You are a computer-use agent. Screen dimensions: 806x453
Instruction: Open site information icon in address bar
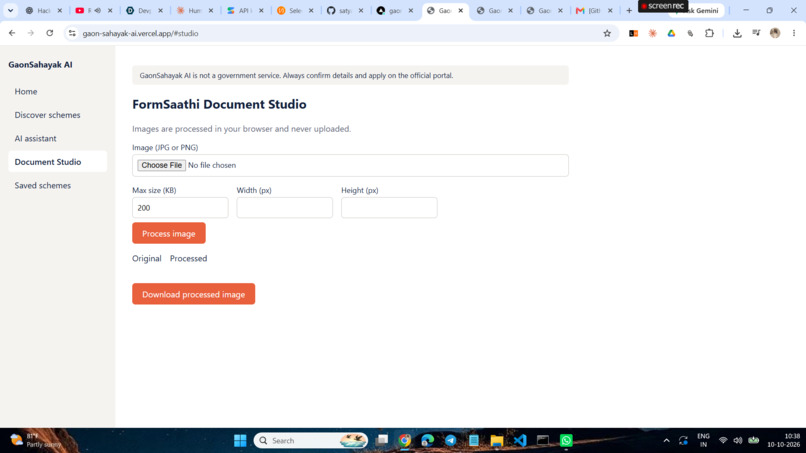point(72,33)
